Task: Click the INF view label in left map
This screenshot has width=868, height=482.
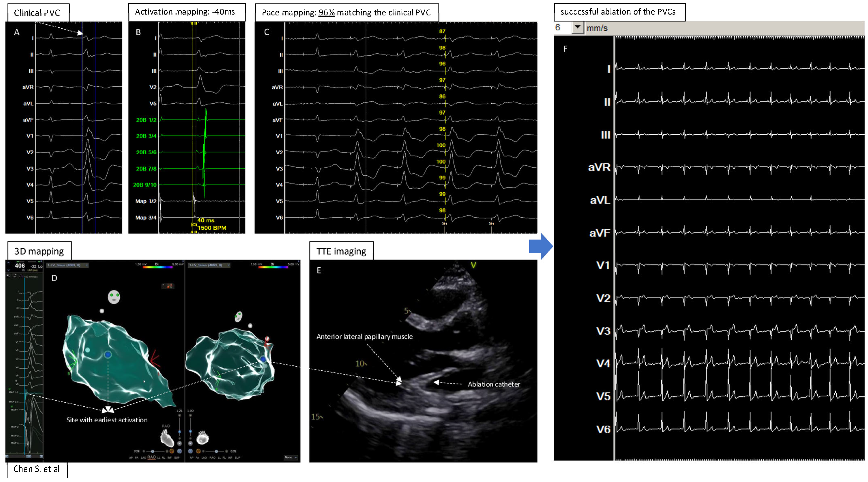Action: pos(169,458)
